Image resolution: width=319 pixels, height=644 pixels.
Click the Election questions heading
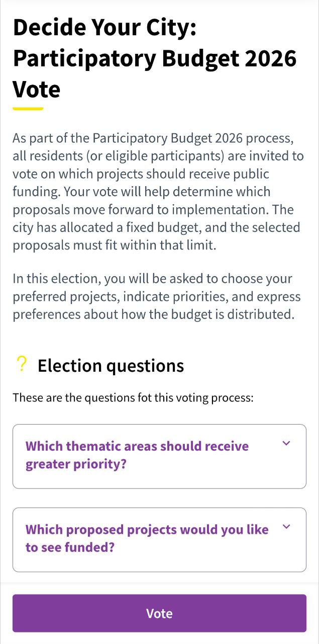111,366
